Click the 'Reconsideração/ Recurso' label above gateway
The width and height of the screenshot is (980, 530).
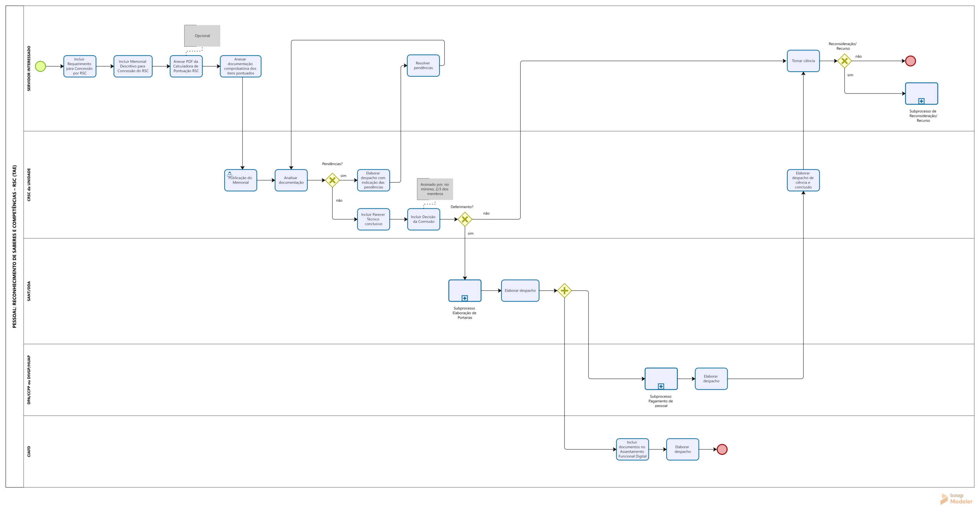tap(843, 46)
